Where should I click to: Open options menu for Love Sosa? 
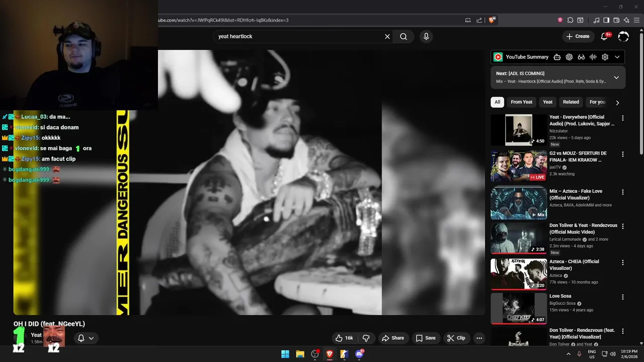[623, 297]
